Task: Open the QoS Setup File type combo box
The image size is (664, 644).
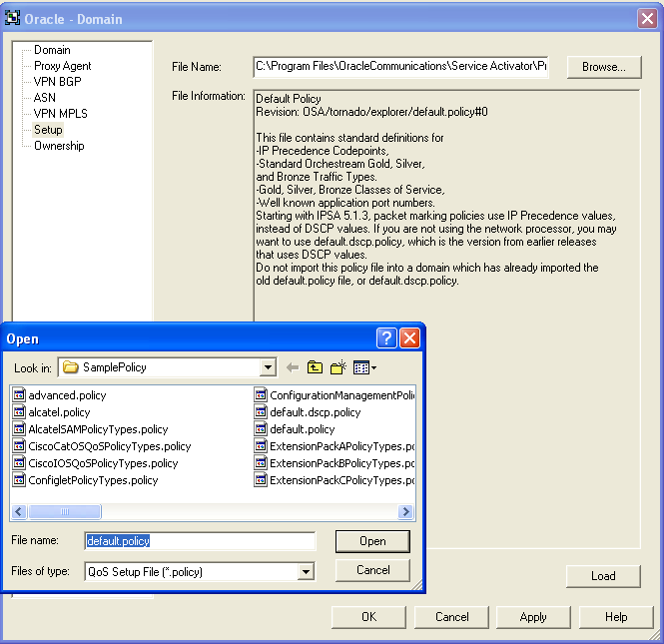Action: 200,572
